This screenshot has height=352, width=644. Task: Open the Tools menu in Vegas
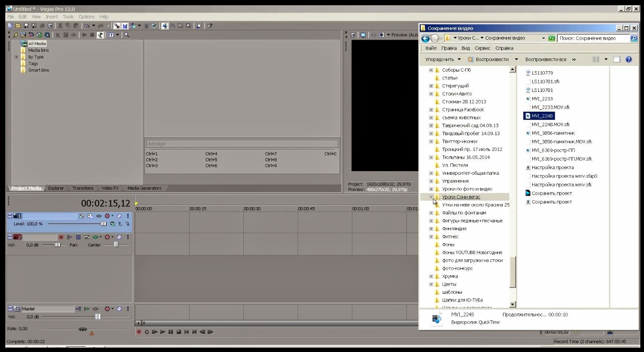68,17
